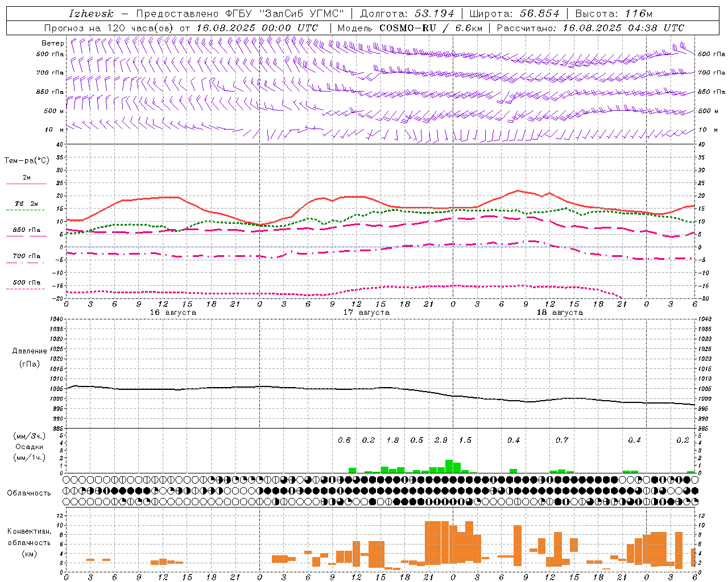Click the model name COSMO-RU / 6.6км
Image resolution: width=728 pixels, height=582 pixels.
431,28
